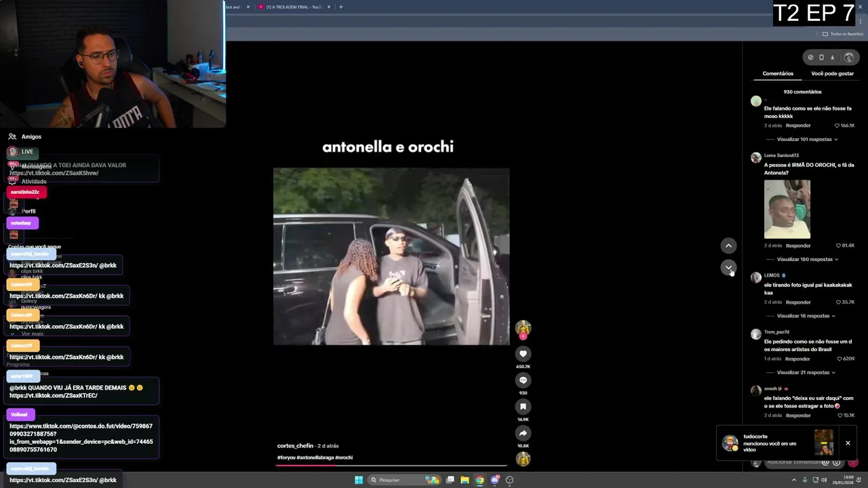Open image attached to Loma Santos613's comment

pos(787,209)
